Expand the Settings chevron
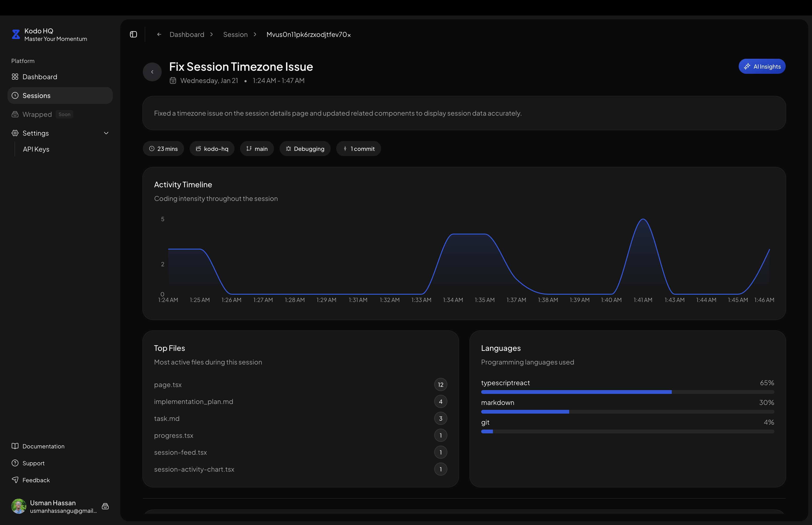Screen dimensions: 812x525 point(106,133)
